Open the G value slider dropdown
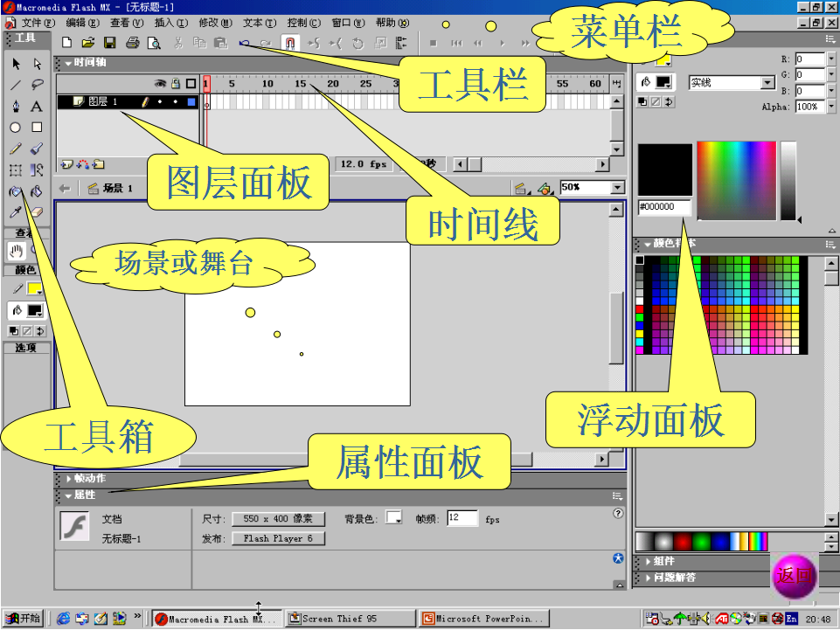 click(x=831, y=74)
